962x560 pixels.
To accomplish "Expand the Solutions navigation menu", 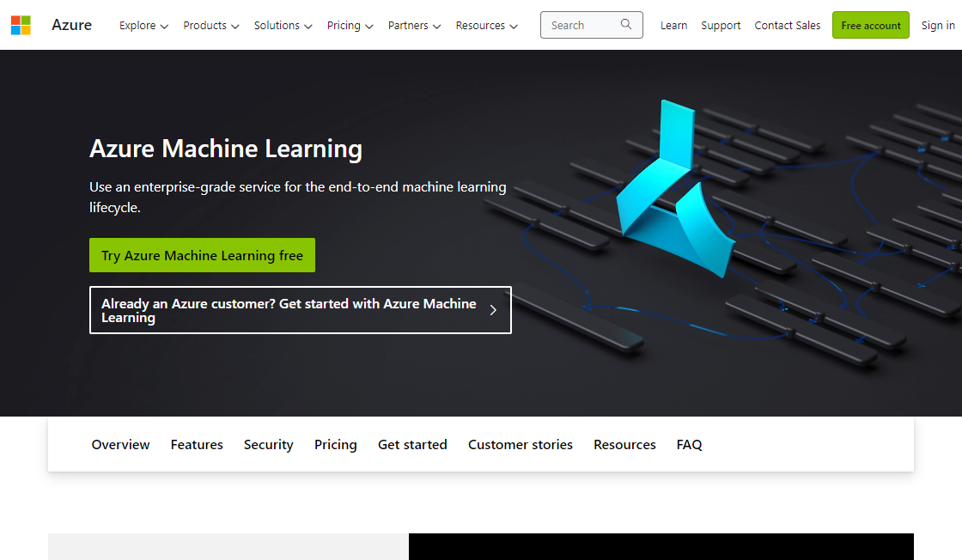I will [283, 26].
